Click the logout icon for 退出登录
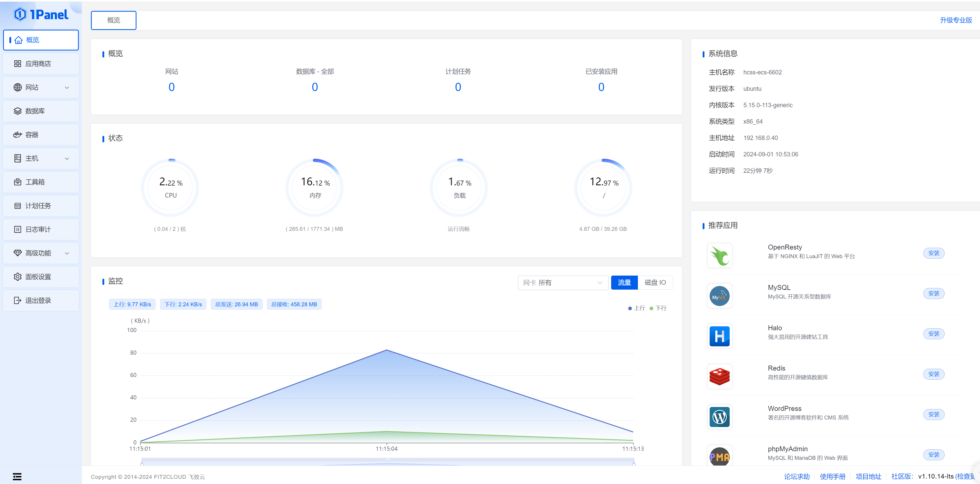 [17, 301]
